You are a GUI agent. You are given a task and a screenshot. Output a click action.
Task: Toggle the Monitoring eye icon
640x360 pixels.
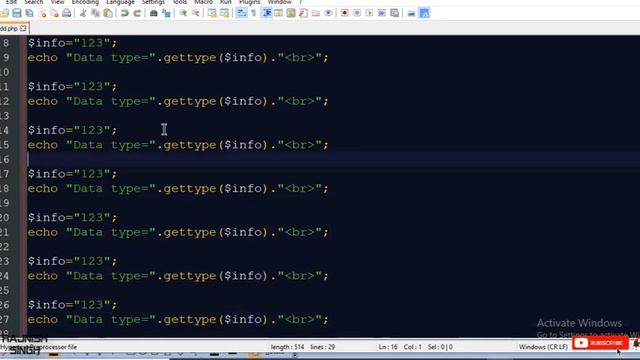[x=328, y=13]
